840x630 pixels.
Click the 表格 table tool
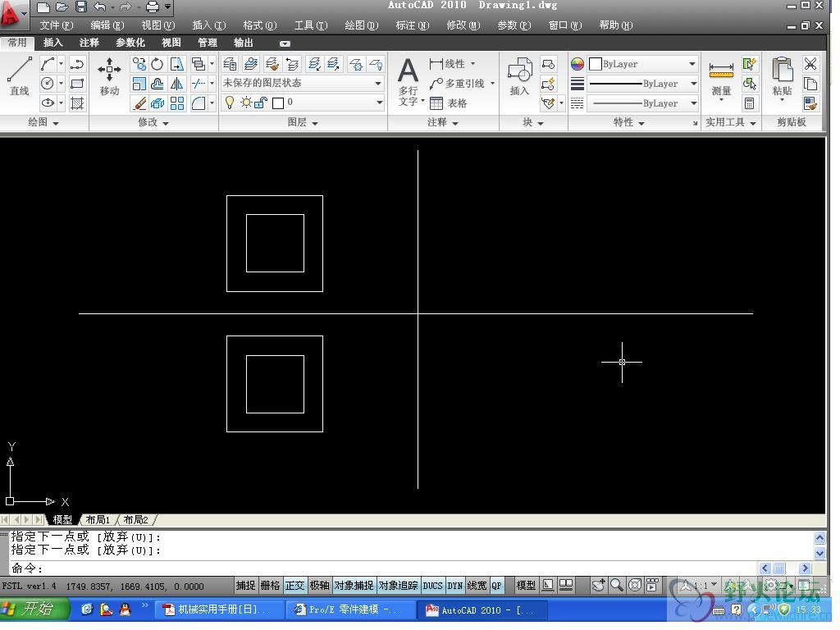(x=449, y=103)
